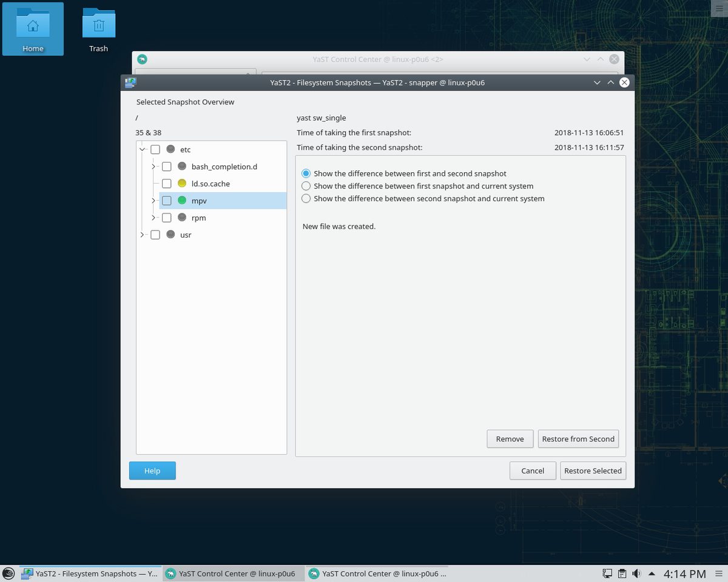728x582 pixels.
Task: Click the second snapshot time 2018-11-13 16:11:57
Action: click(589, 147)
